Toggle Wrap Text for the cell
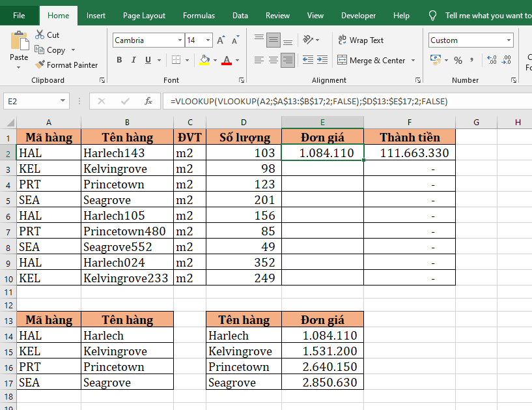The width and height of the screenshot is (532, 410). tap(361, 40)
